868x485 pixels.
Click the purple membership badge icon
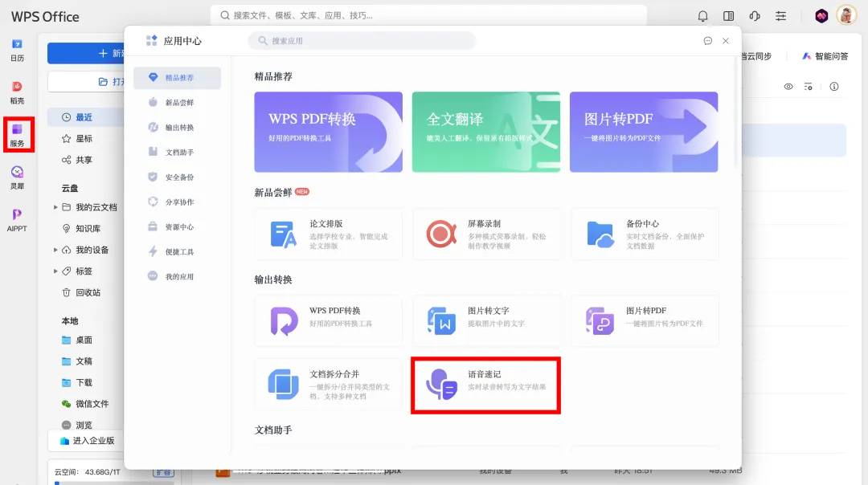pos(821,16)
